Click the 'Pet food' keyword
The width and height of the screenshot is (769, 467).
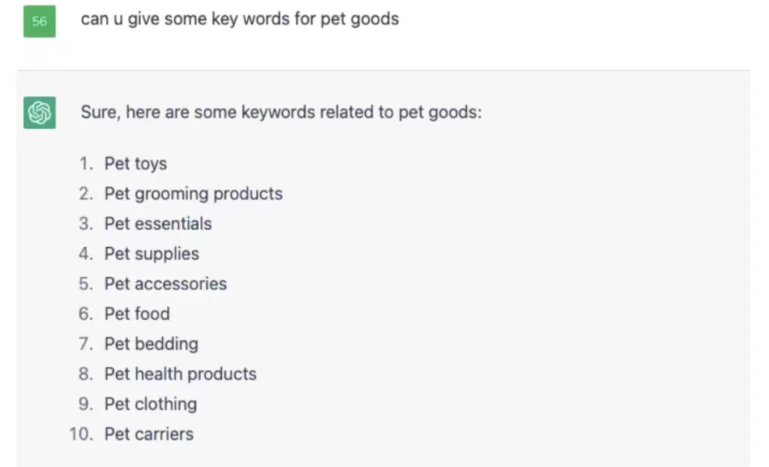click(137, 313)
